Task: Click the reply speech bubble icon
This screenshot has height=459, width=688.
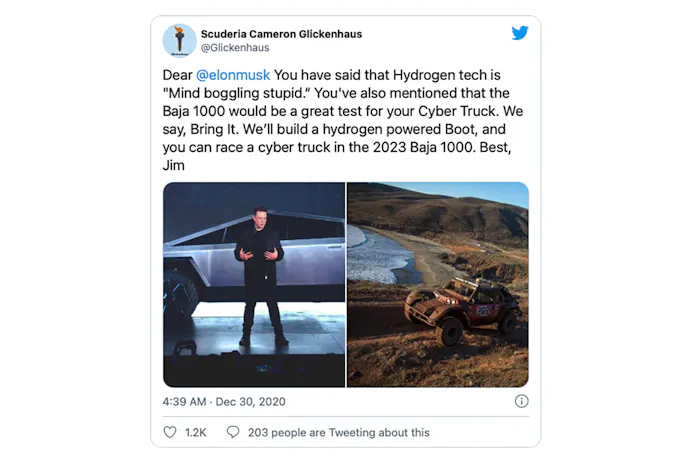Action: (x=233, y=432)
